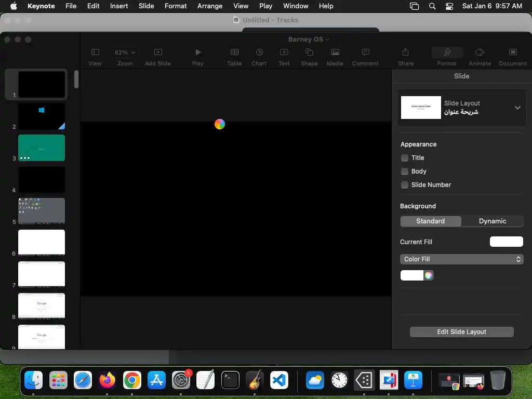This screenshot has height=399, width=532.
Task: Click the Add Slide toolbar icon
Action: click(x=158, y=52)
